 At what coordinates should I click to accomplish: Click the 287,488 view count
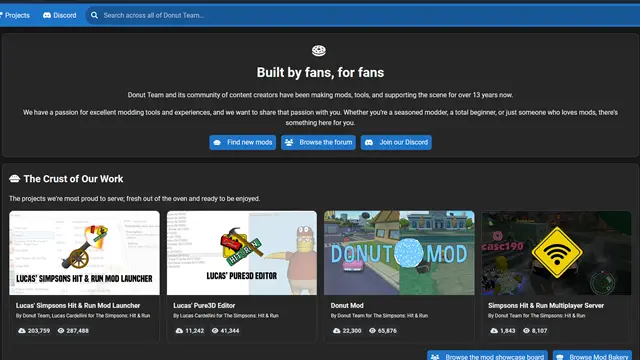(x=78, y=331)
